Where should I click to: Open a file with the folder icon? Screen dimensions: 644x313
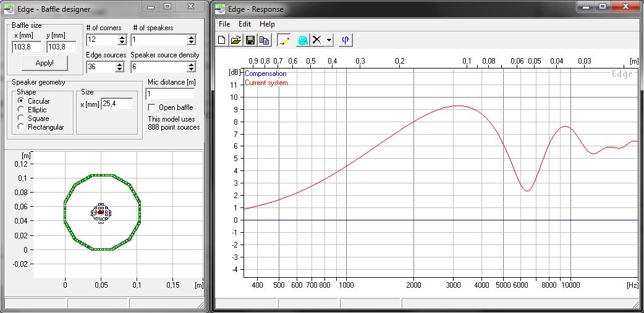coord(235,40)
